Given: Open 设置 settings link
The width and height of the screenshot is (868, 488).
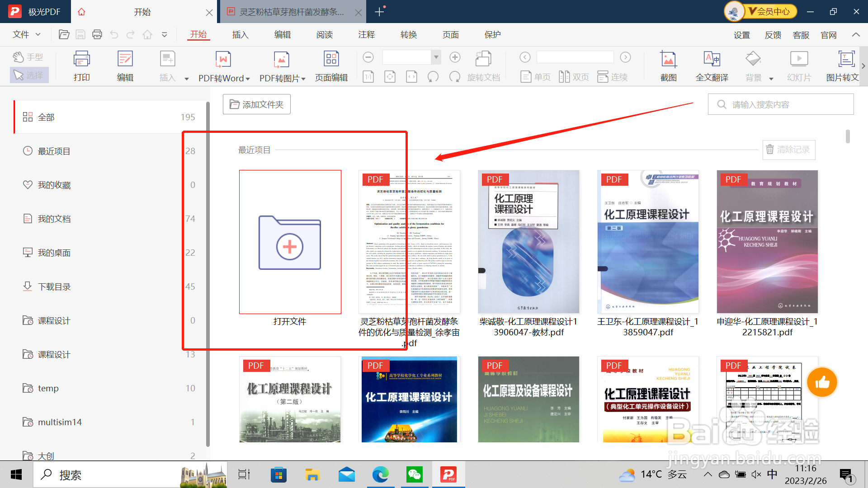Looking at the screenshot, I should coord(742,35).
